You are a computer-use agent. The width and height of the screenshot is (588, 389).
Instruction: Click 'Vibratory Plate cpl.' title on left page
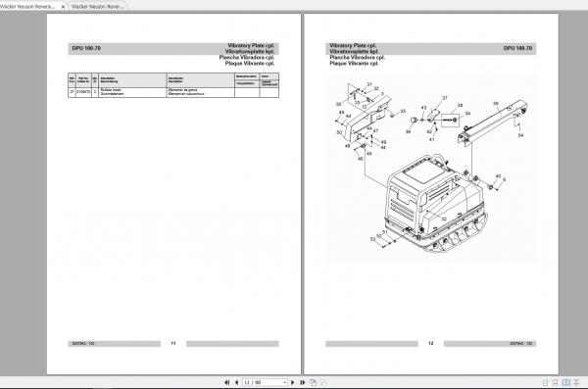coord(251,45)
